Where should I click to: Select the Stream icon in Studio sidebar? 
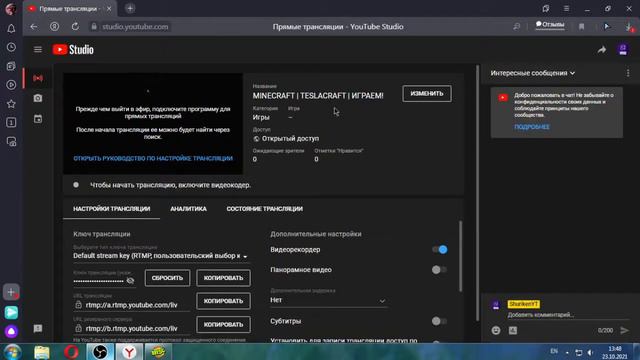point(38,78)
